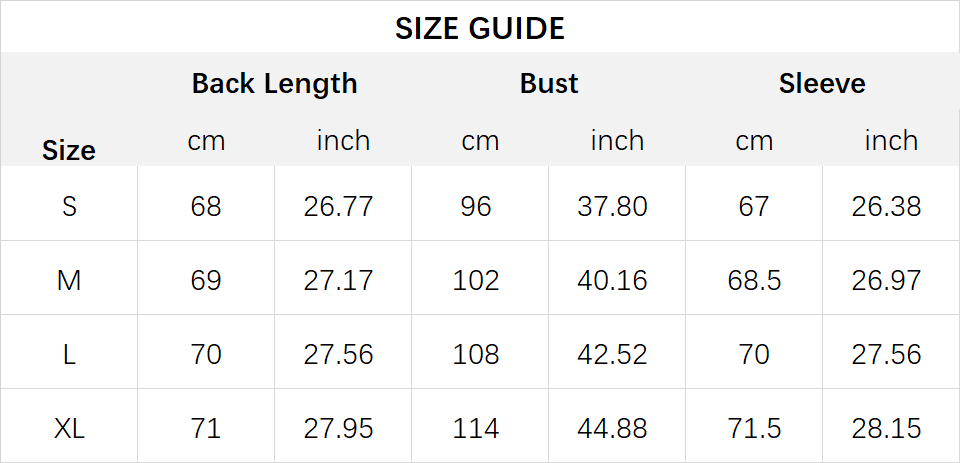Viewport: 960px width, 463px height.
Task: Select the Bust column header
Action: [x=549, y=83]
